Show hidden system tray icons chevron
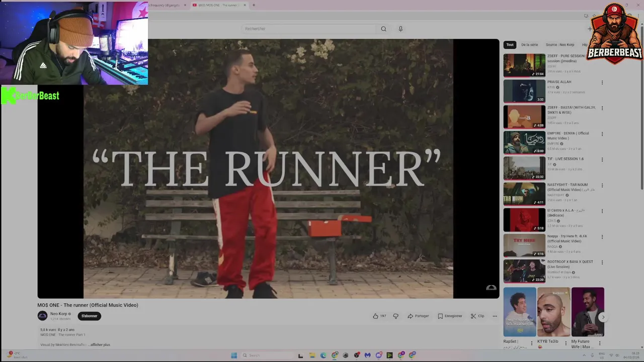Image resolution: width=644 pixels, height=362 pixels. coord(584,355)
